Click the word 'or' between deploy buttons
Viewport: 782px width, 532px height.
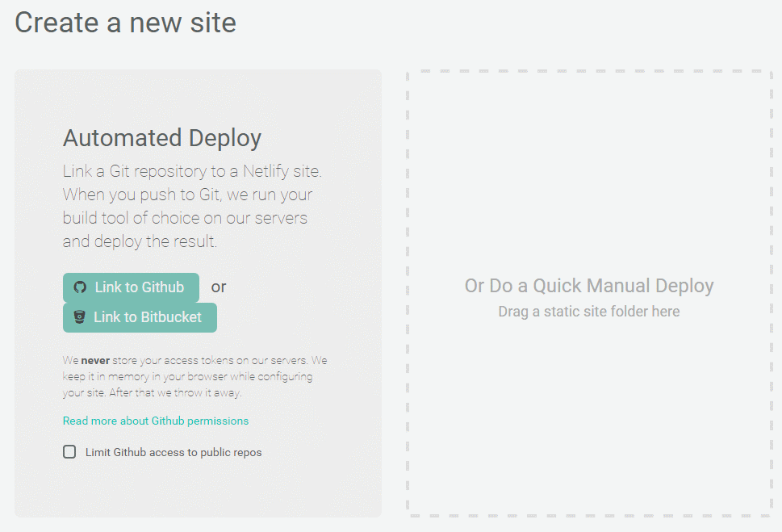pyautogui.click(x=218, y=287)
